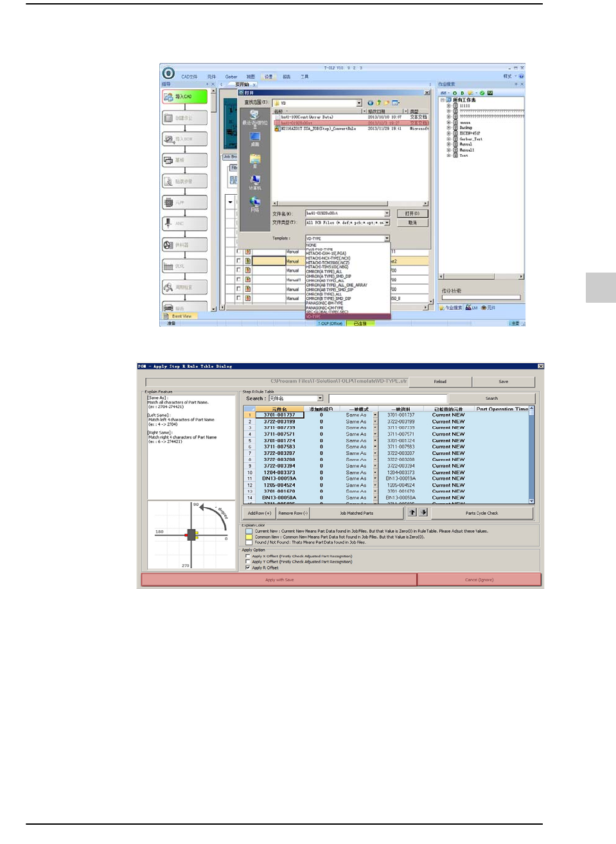This screenshot has height=844, width=616.
Task: Select VD-TYPE in the template list
Action: (348, 317)
